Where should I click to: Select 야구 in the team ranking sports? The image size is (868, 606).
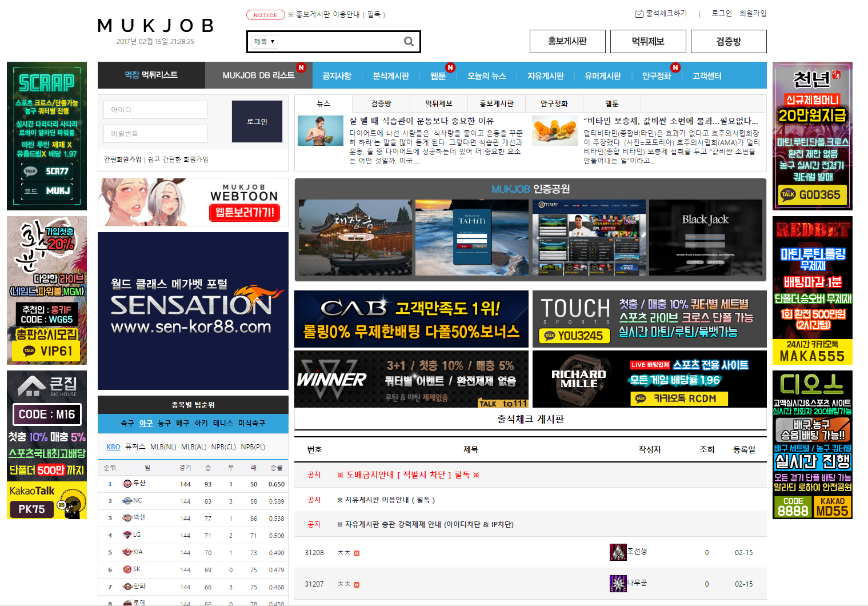(146, 423)
